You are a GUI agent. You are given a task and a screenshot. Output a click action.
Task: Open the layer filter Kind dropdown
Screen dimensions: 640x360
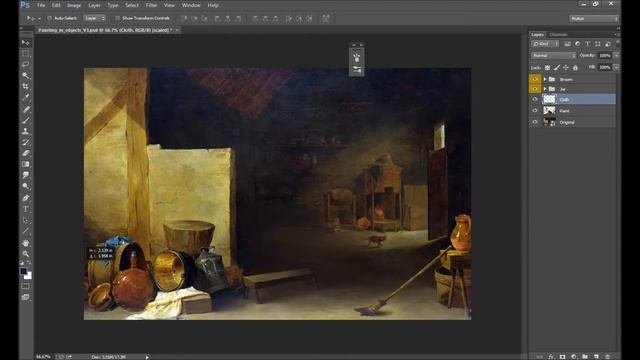(545, 44)
